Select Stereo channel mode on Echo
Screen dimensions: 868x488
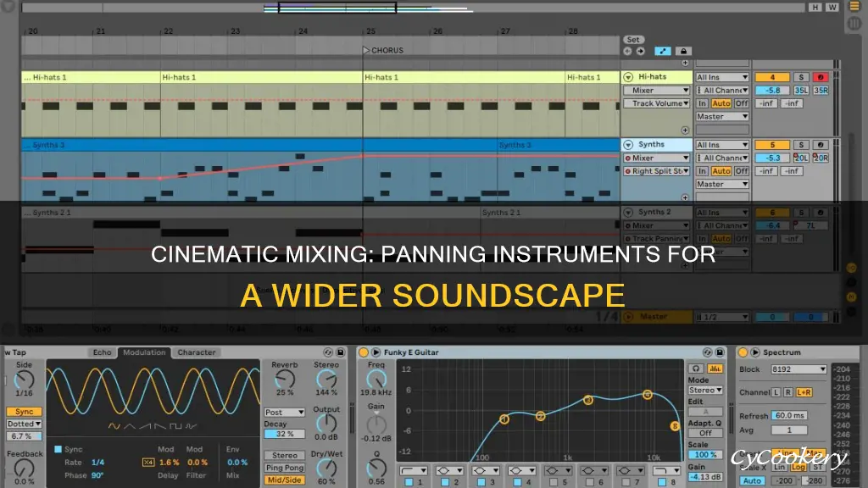[x=285, y=455]
